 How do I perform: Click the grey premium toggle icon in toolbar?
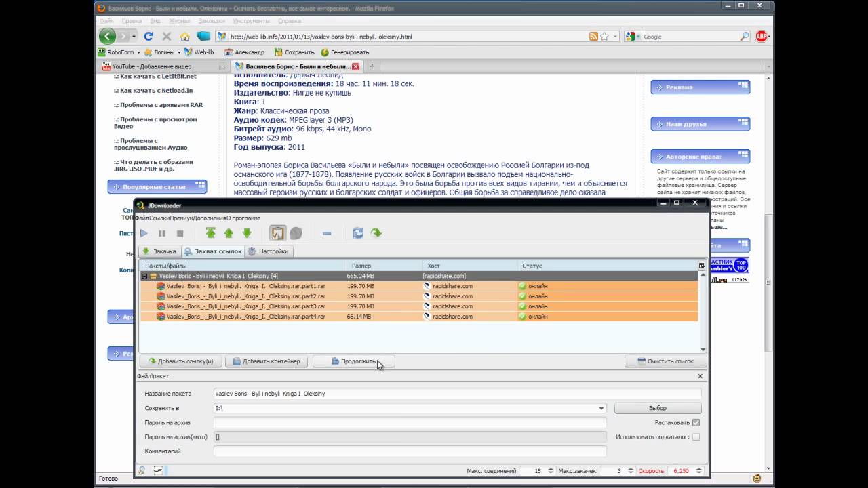coord(296,233)
